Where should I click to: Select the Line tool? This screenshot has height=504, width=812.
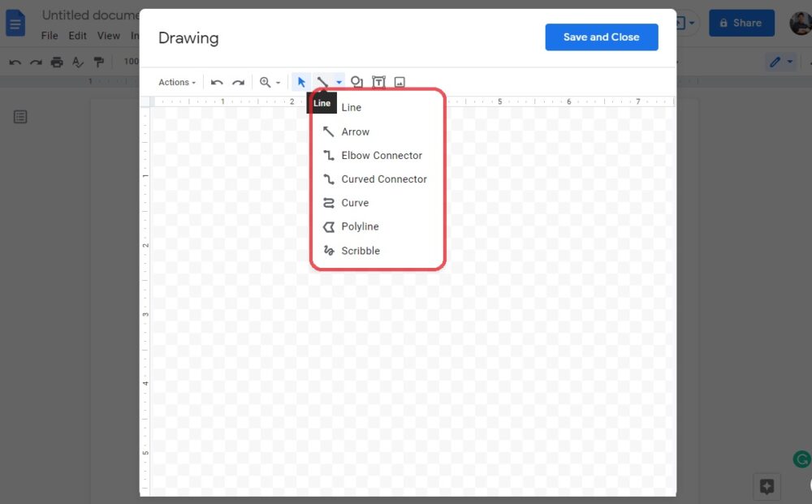351,106
